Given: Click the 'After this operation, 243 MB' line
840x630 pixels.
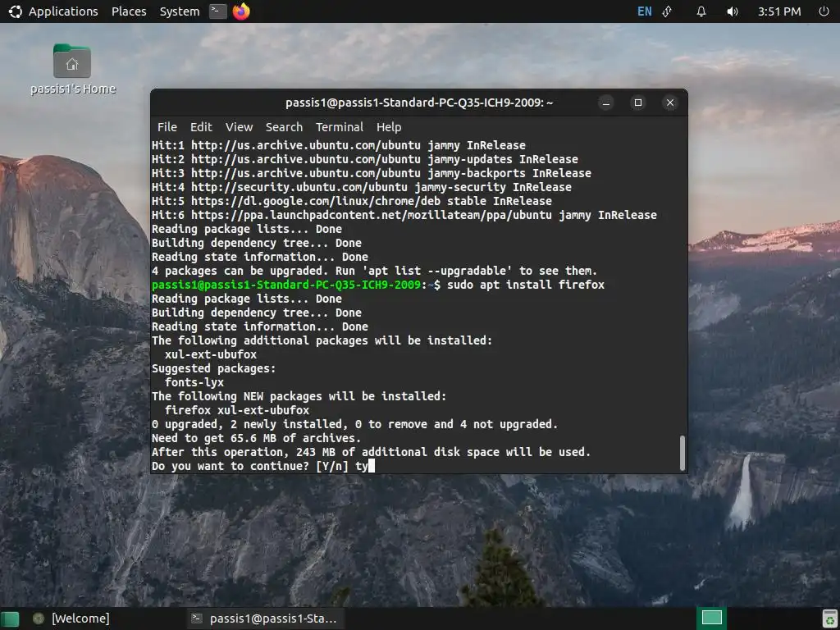Looking at the screenshot, I should coord(371,452).
